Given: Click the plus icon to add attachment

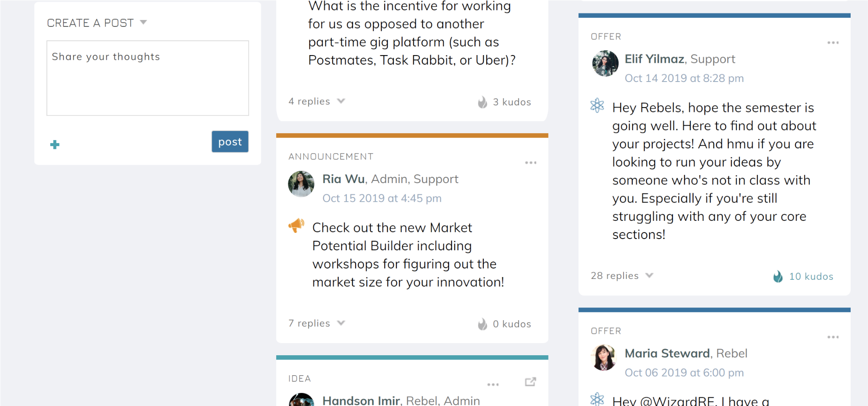Looking at the screenshot, I should coord(55,144).
